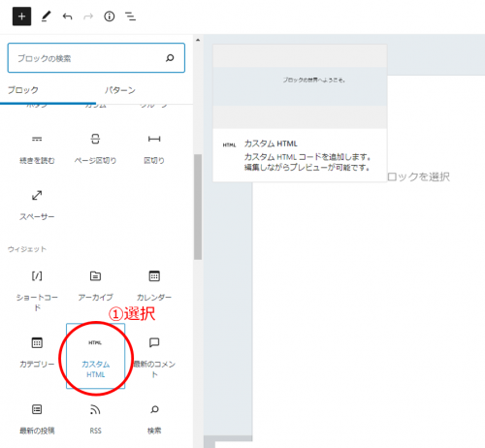This screenshot has width=485, height=448.
Task: Select the edit pencil tool
Action: [x=47, y=16]
